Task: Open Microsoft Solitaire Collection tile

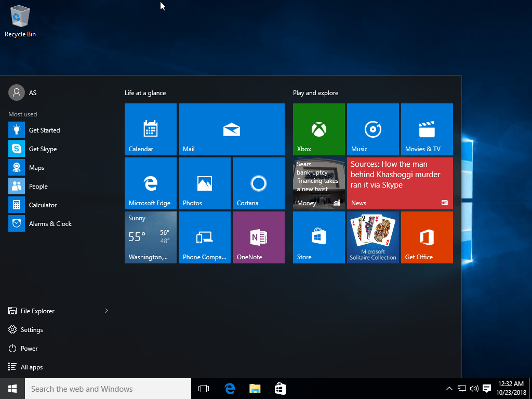Action: 373,237
